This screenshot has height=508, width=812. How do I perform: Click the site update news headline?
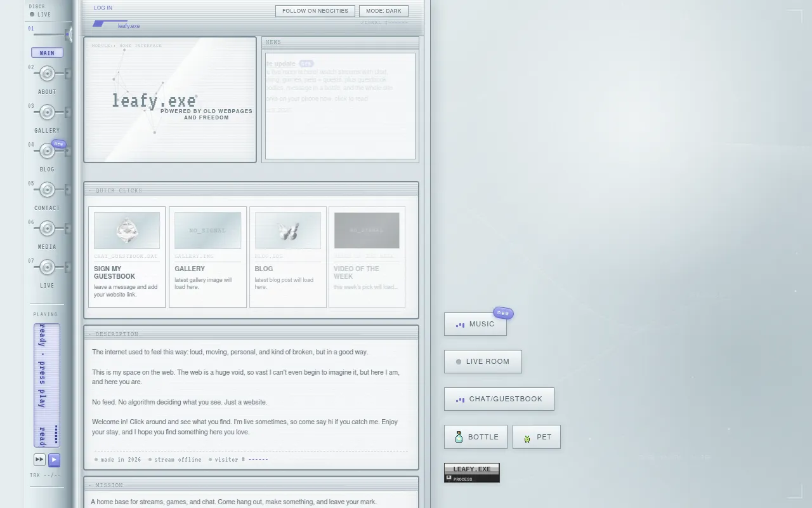(x=281, y=63)
